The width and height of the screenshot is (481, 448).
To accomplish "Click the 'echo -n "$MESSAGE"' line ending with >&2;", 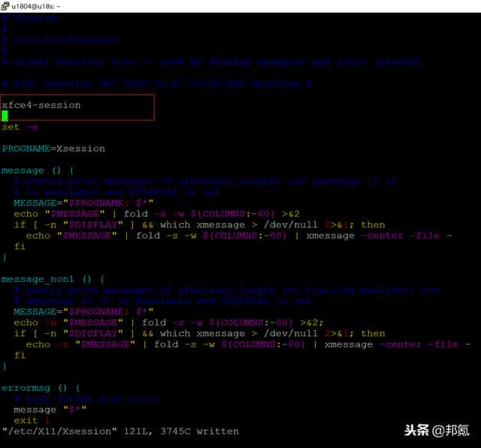I will (x=168, y=322).
